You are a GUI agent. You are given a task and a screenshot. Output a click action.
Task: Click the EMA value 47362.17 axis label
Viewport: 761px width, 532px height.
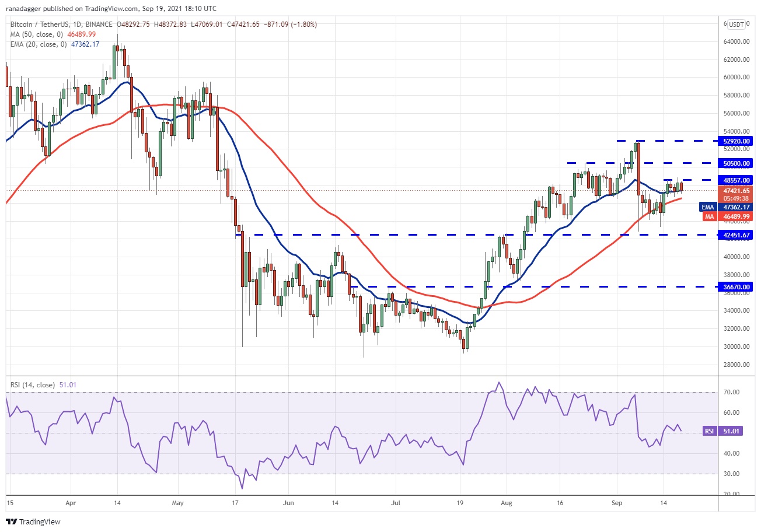(738, 207)
